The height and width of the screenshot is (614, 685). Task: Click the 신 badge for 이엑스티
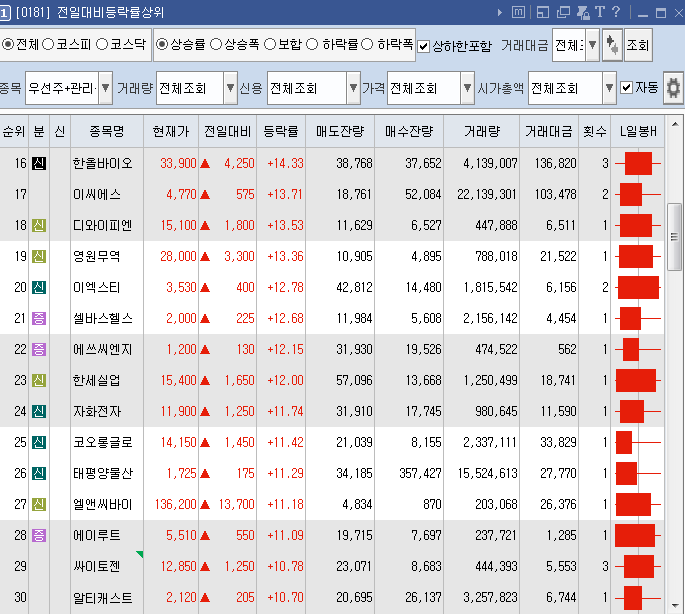click(x=39, y=287)
